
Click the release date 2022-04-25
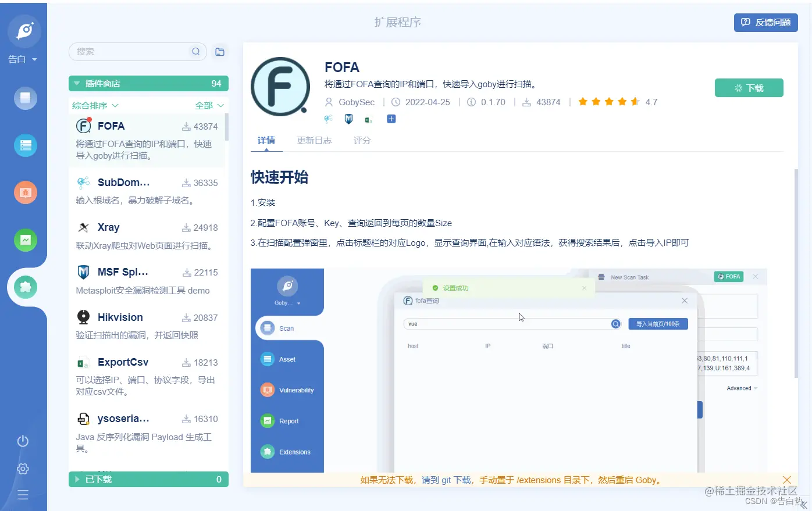click(428, 102)
